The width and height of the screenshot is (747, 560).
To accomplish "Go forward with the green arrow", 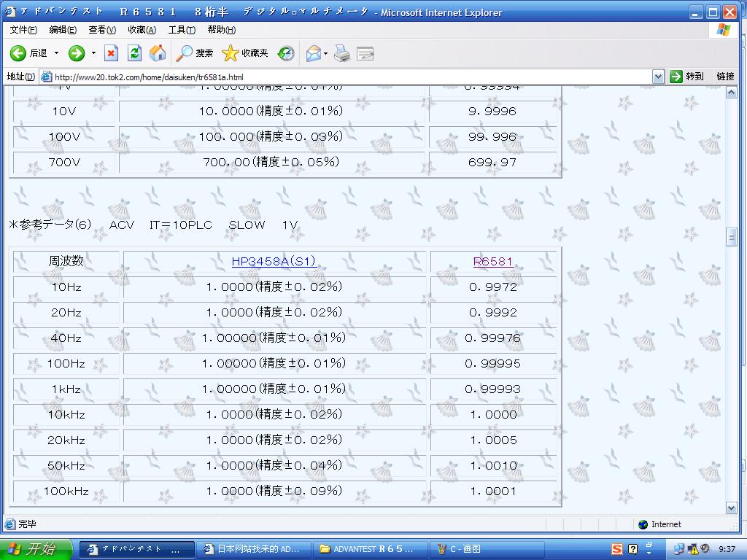I will tap(76, 52).
